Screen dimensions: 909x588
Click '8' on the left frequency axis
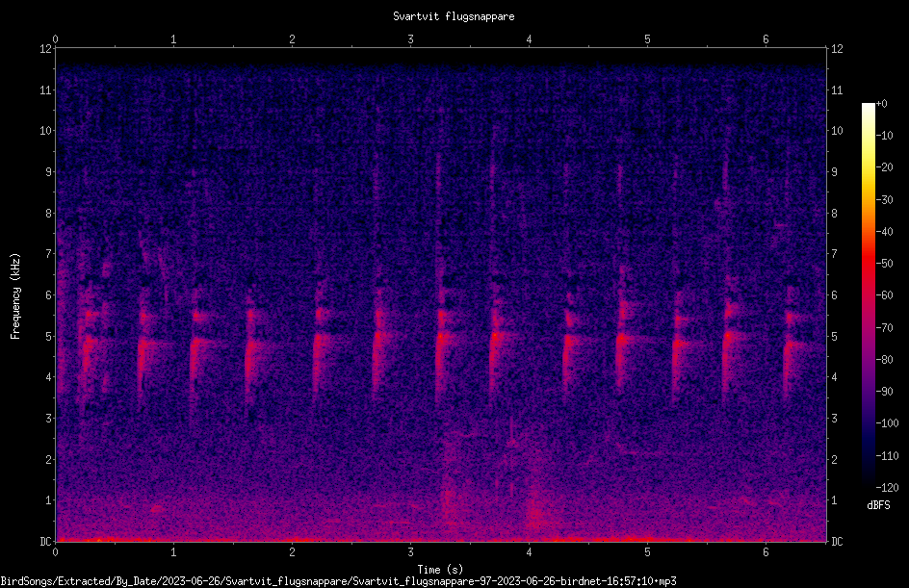pos(49,214)
